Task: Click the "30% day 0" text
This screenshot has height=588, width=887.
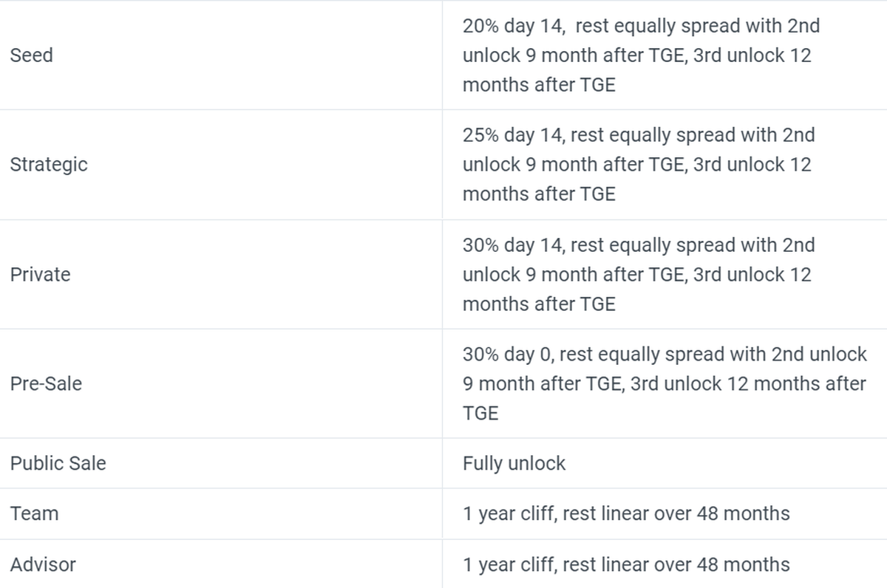Action: (507, 355)
